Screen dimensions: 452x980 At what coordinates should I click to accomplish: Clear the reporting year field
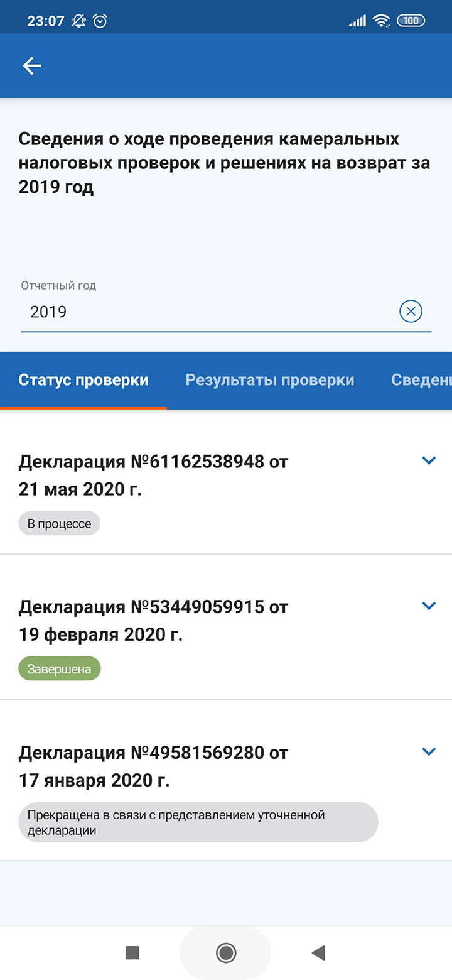411,311
